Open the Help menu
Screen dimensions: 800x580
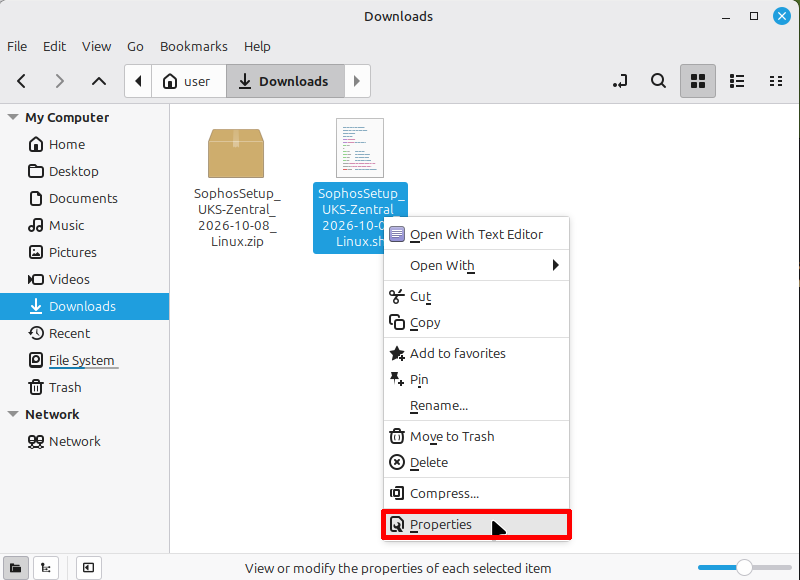(257, 46)
